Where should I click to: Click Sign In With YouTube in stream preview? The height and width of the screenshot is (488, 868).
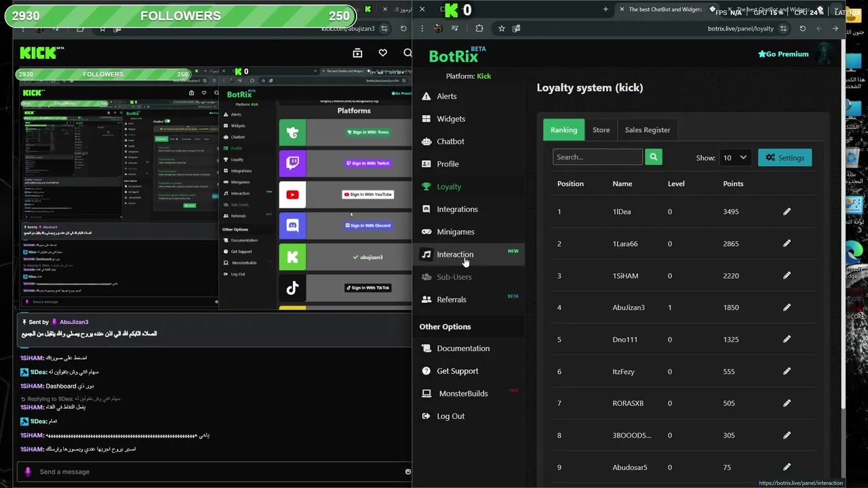coord(368,195)
